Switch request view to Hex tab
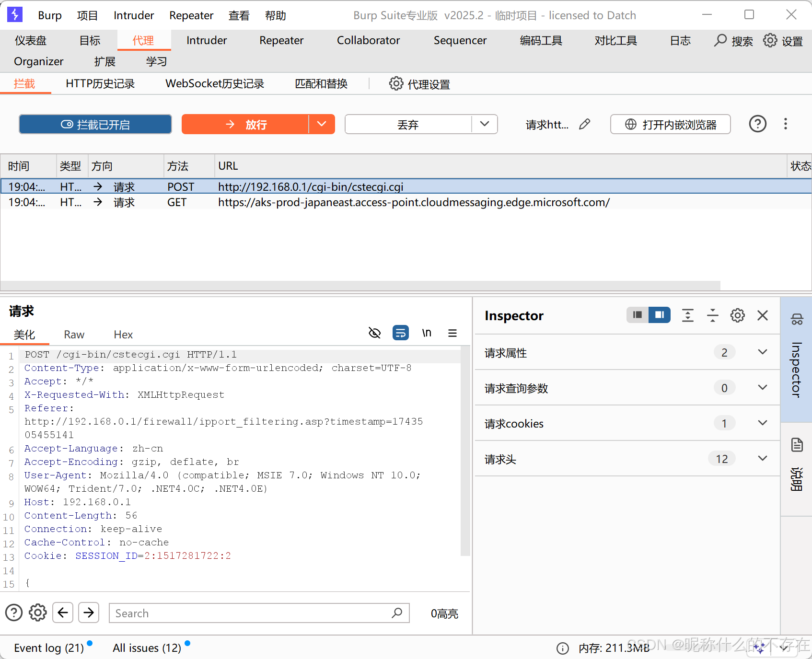Viewport: 812px width, 659px height. pos(123,335)
